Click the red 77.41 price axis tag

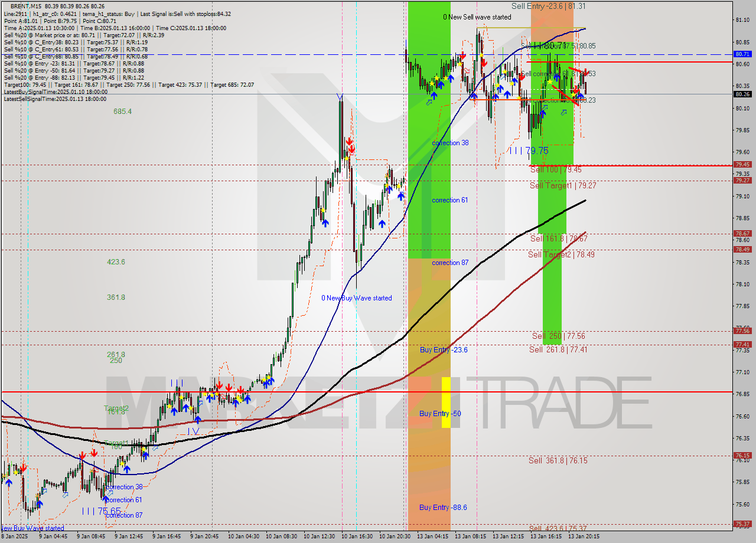(x=742, y=345)
